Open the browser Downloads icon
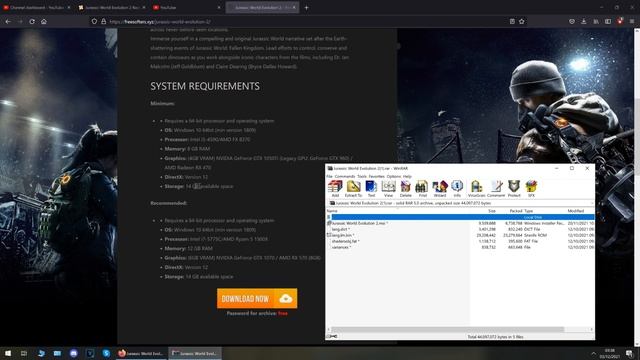The image size is (640, 360). click(584, 21)
